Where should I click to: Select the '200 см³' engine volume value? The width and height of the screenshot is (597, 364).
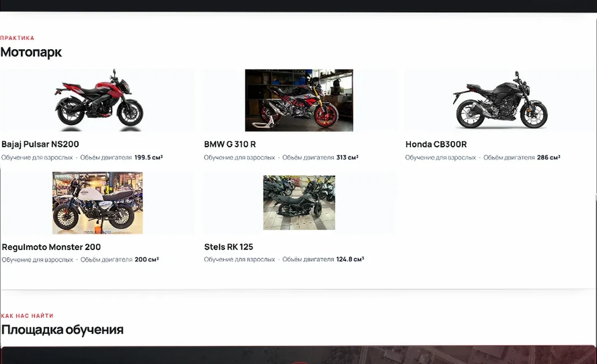tap(146, 259)
